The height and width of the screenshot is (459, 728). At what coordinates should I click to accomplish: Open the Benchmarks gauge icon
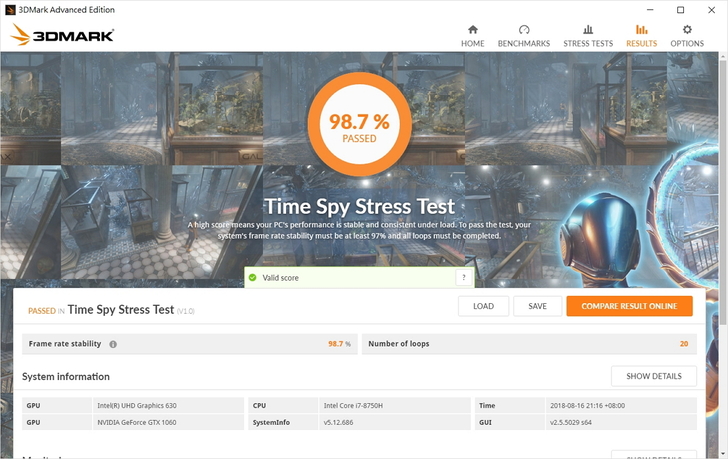tap(524, 30)
